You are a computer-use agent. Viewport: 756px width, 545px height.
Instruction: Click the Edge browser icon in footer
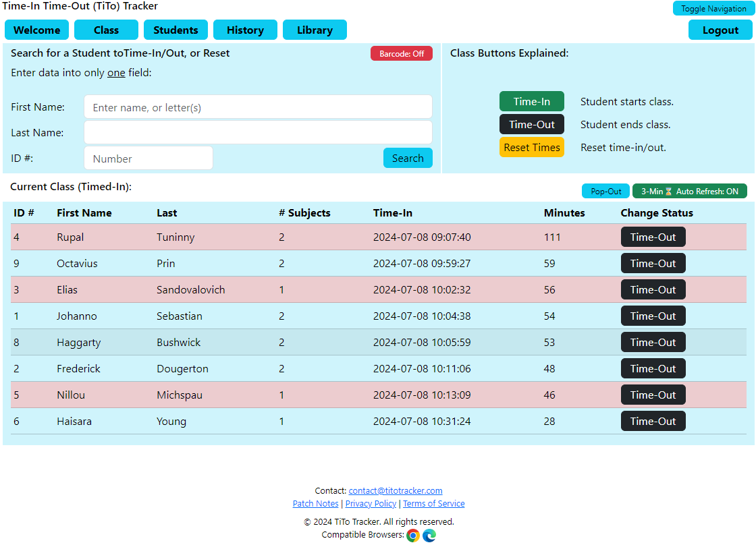pyautogui.click(x=429, y=536)
